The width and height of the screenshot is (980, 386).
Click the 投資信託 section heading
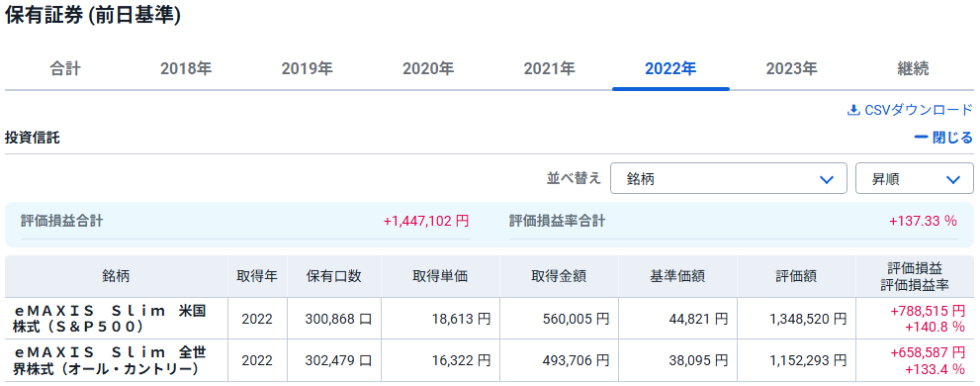33,138
